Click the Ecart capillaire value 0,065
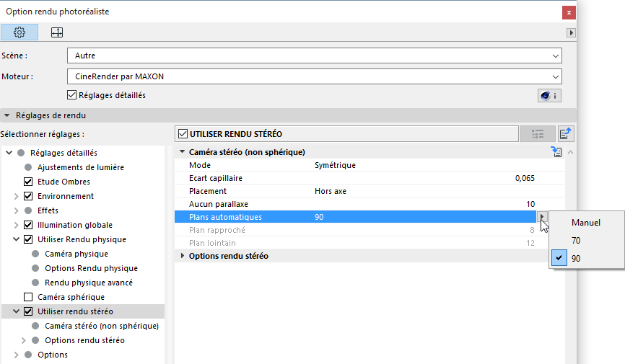Screen dimensions: 625x364 coord(525,178)
